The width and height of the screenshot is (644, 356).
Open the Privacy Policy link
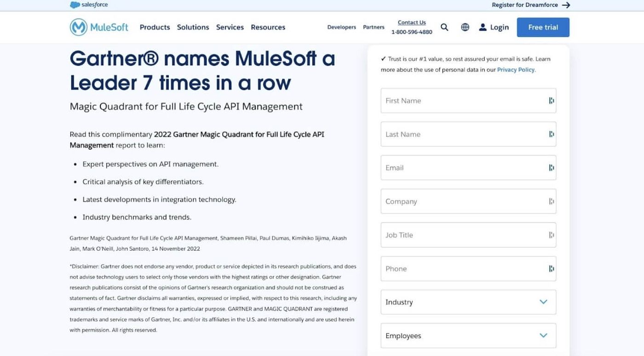click(516, 70)
